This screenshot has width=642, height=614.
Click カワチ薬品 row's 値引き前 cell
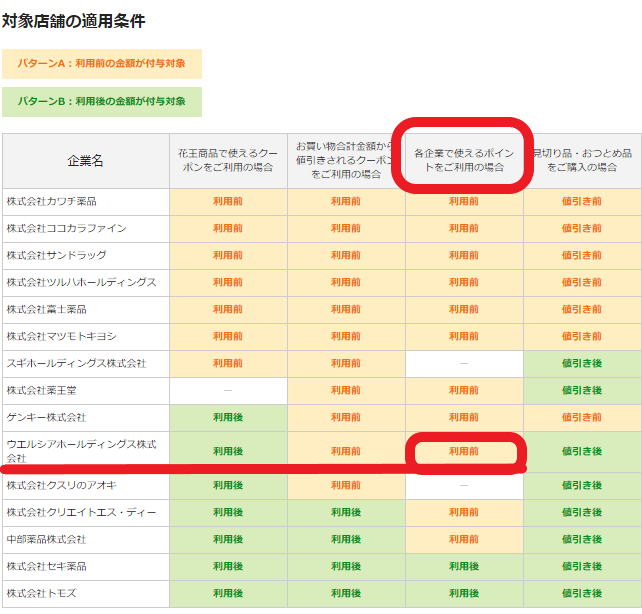coord(582,201)
